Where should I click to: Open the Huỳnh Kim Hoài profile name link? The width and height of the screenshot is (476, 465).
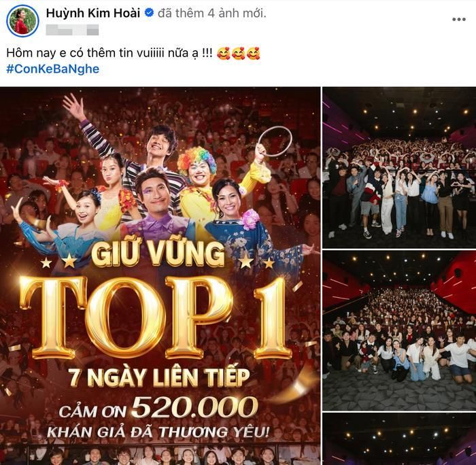tap(93, 13)
